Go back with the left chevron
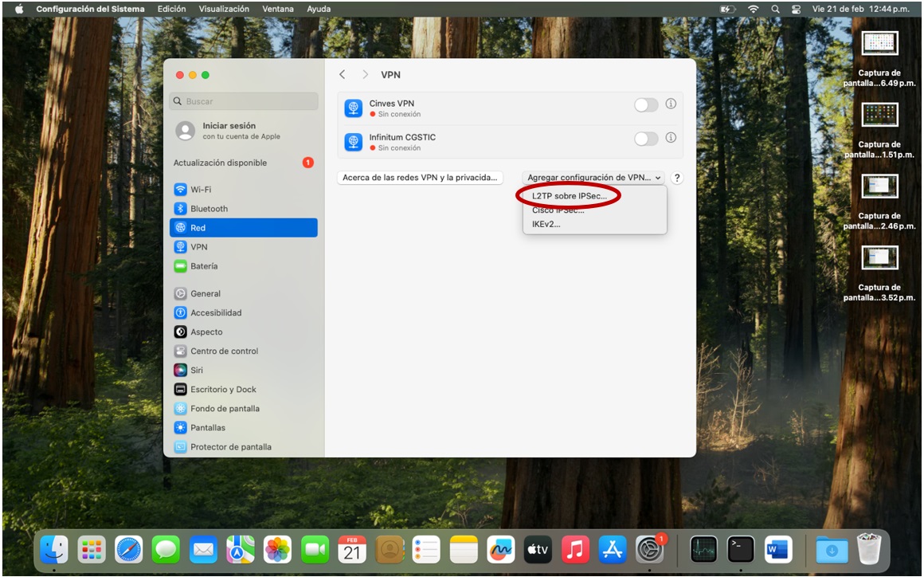Viewport: 924px width, 577px height. (x=343, y=75)
